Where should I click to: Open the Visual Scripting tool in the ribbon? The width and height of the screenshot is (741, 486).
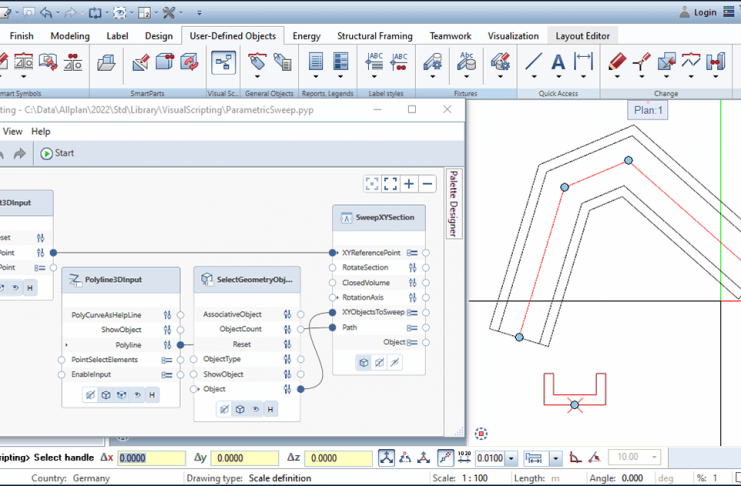click(223, 64)
